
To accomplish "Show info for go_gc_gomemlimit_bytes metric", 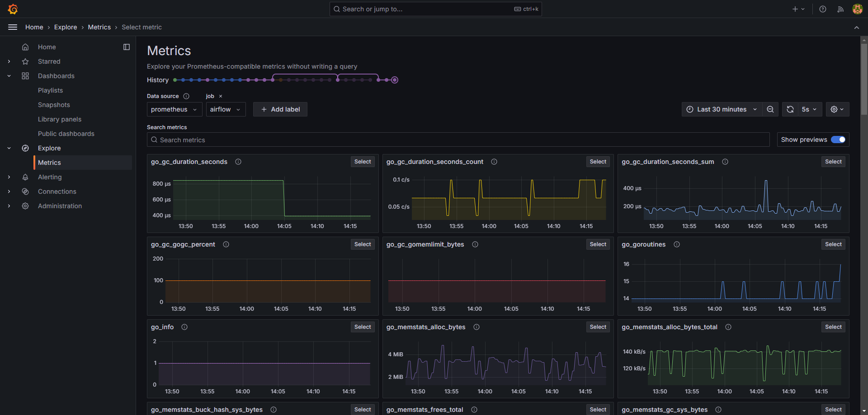I will pyautogui.click(x=475, y=244).
